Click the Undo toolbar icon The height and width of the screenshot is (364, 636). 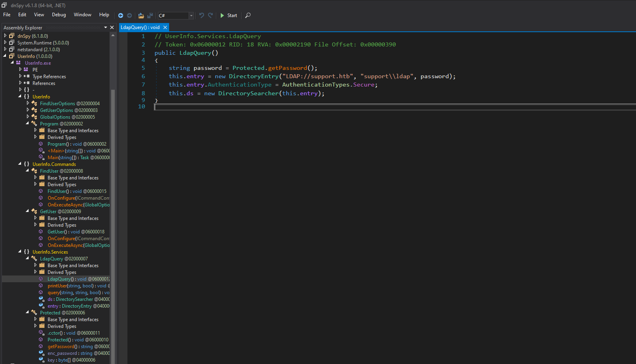click(202, 15)
